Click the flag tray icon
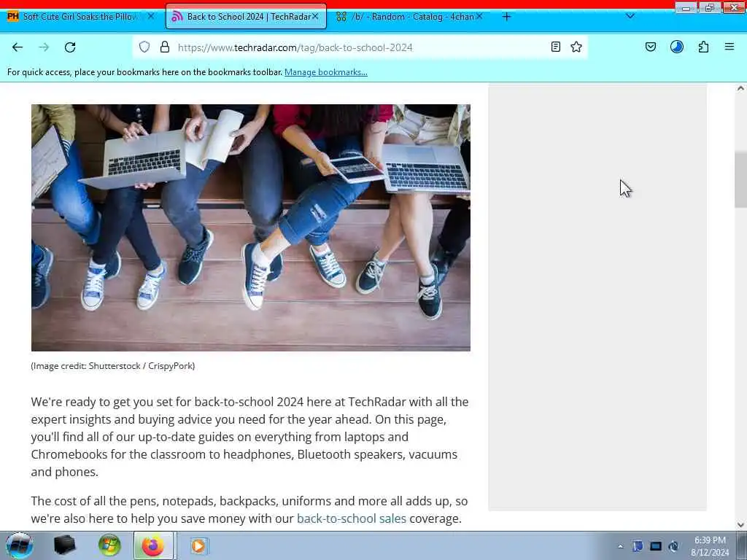 638,546
